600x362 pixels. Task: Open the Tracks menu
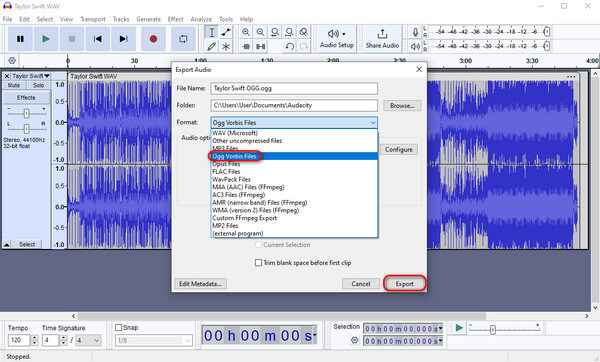pos(121,19)
